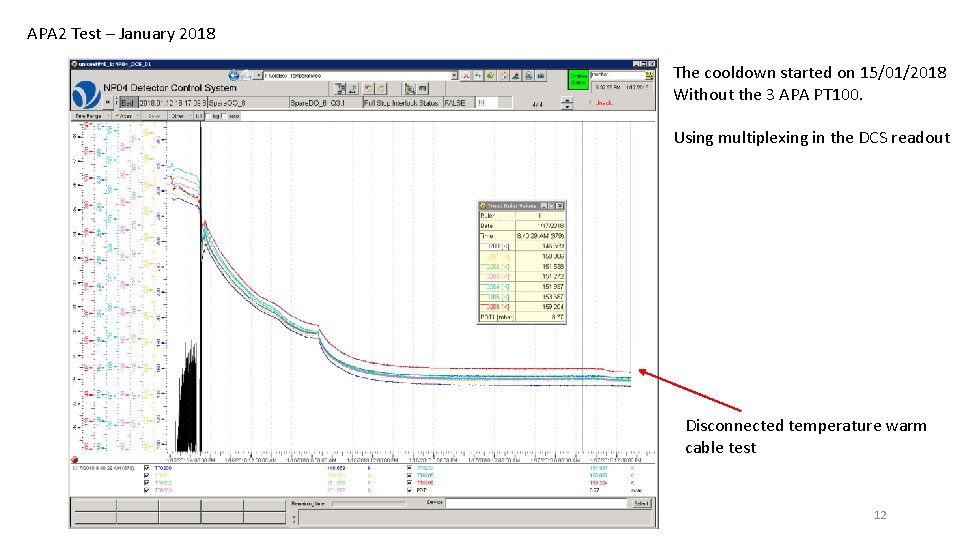
Task: Uncheck the teal TT0205 curve checkbox
Action: tap(409, 475)
